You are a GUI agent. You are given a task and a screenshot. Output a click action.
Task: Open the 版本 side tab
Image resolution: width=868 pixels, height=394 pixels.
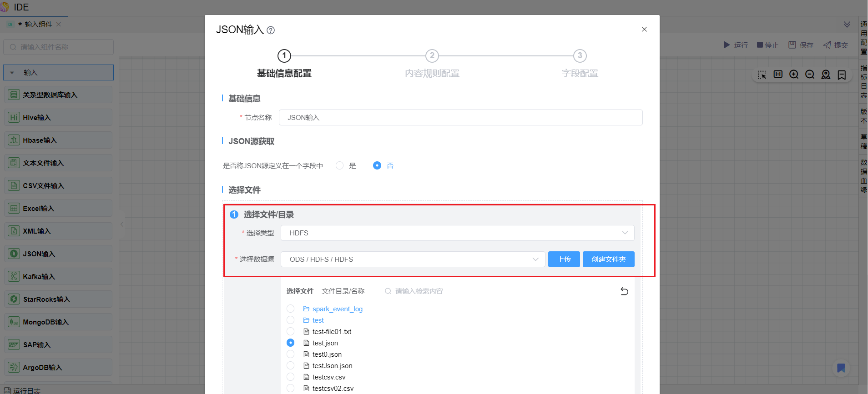(863, 116)
